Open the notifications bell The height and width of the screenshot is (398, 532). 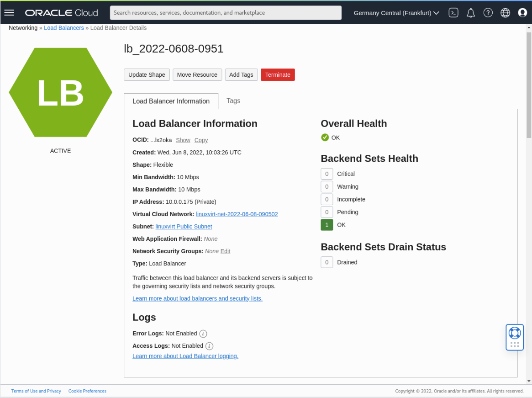click(471, 12)
